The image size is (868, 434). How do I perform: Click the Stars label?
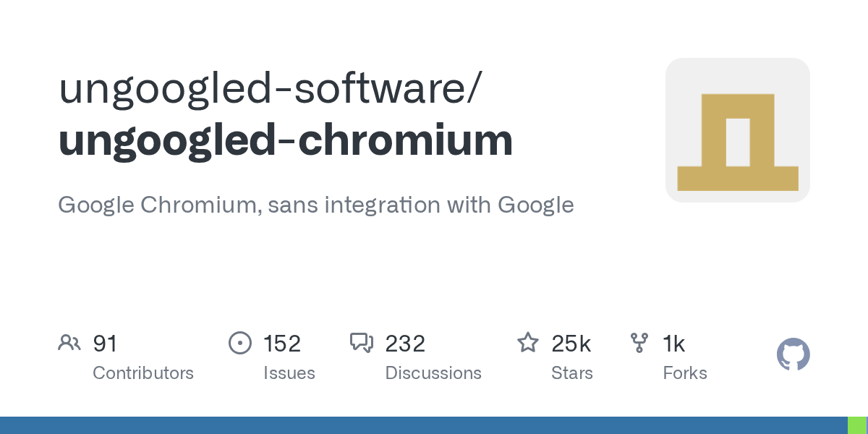pos(572,373)
